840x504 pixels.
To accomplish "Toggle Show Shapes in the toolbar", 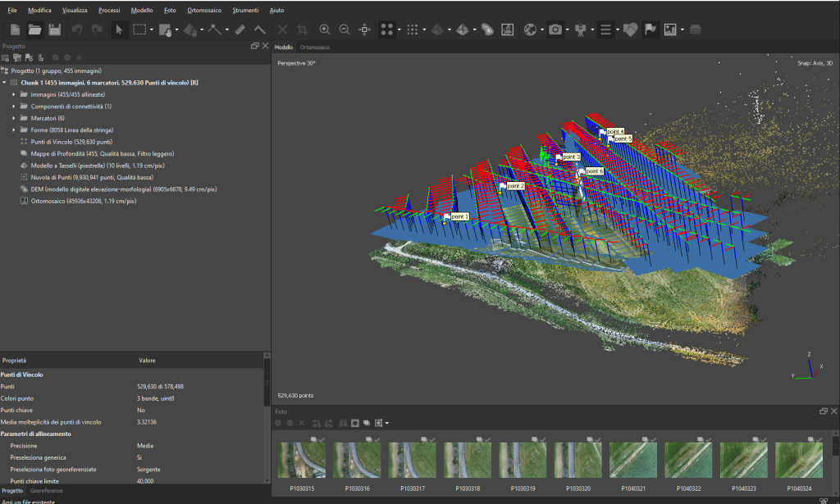I will click(x=631, y=30).
